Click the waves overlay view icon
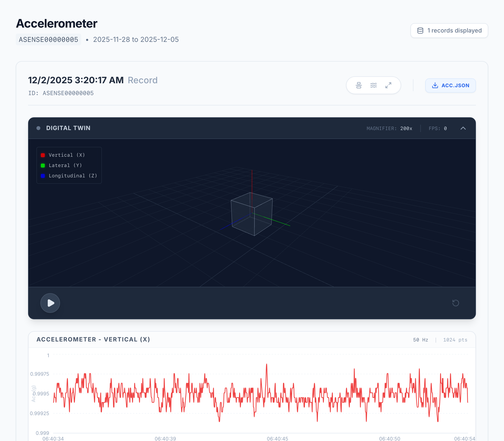The image size is (504, 441). pyautogui.click(x=374, y=85)
